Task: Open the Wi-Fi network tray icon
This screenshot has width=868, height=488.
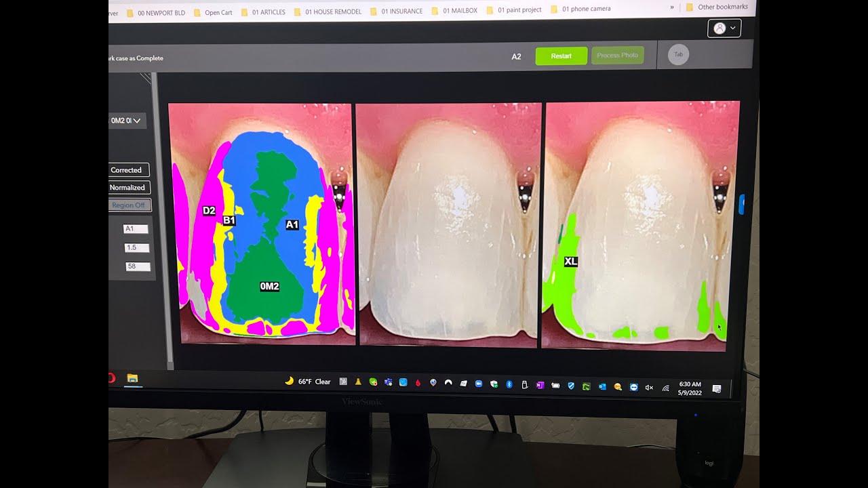Action: pyautogui.click(x=666, y=388)
